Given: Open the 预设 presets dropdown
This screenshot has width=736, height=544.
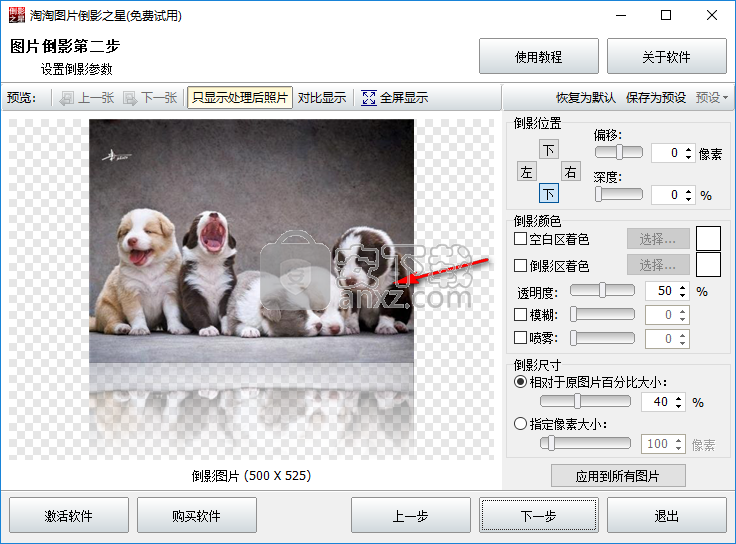Looking at the screenshot, I should coord(712,98).
